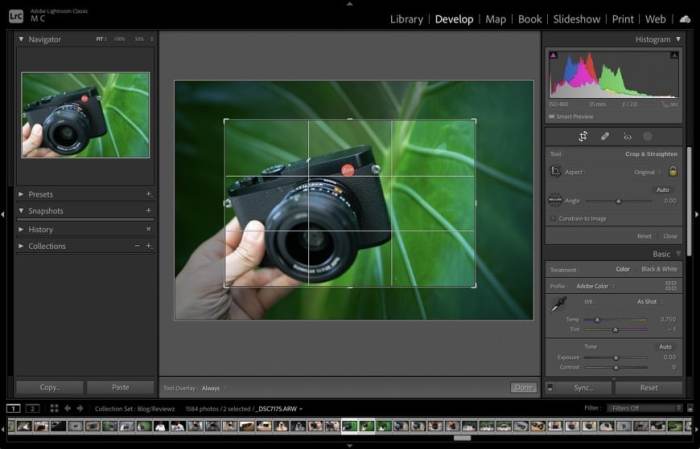Pick the White Balance eyedropper tool
The width and height of the screenshot is (700, 449).
click(x=558, y=304)
